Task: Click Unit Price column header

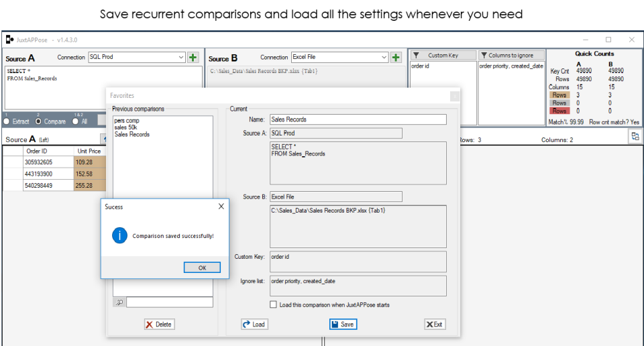Action: tap(89, 151)
